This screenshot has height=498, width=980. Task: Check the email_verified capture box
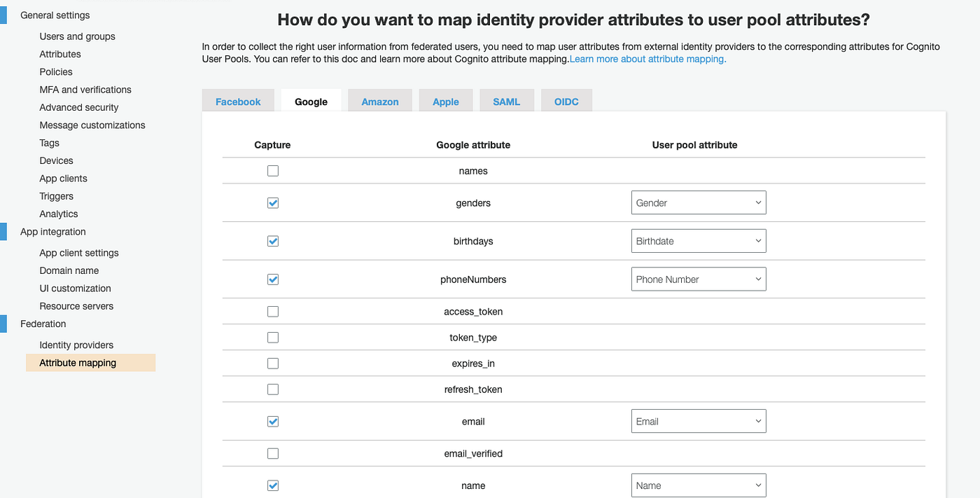(272, 453)
